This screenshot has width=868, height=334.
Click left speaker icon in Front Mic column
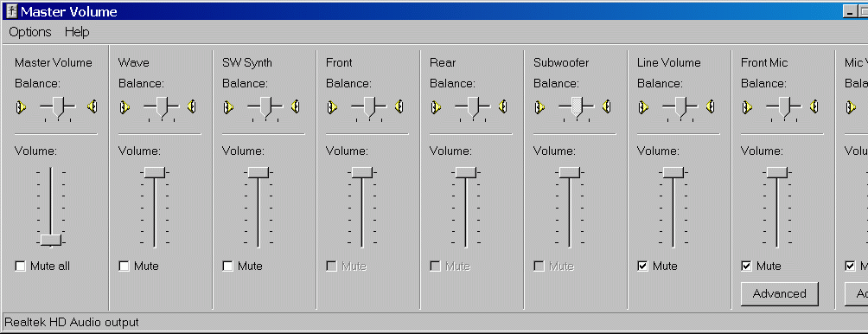(747, 106)
